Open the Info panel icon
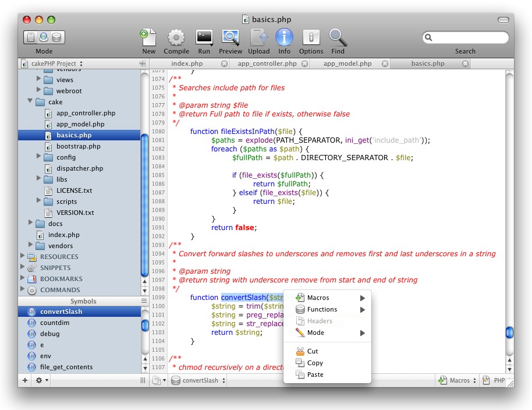 284,37
